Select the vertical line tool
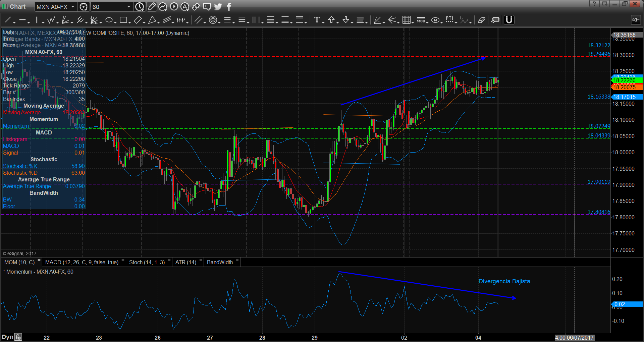Viewport: 644px width, 342px height. coord(37,20)
